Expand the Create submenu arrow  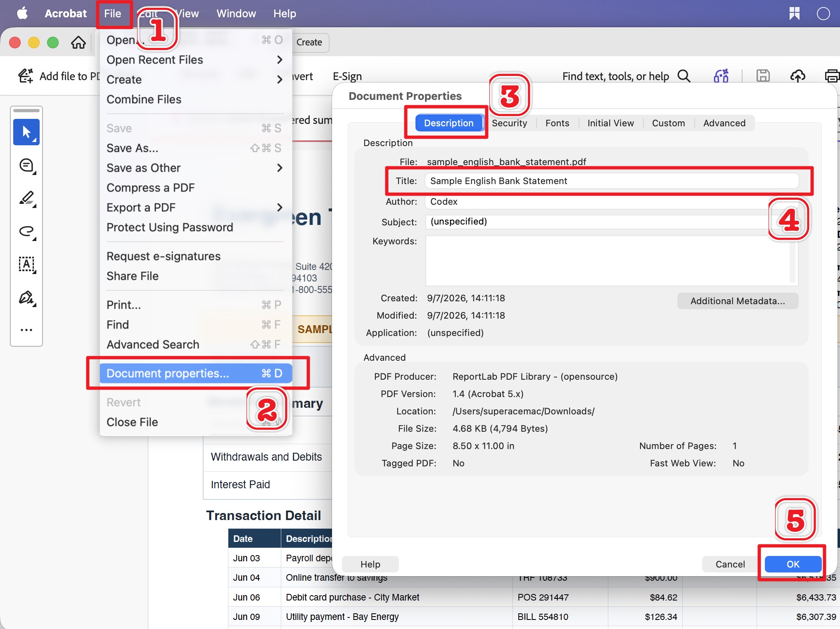[280, 79]
